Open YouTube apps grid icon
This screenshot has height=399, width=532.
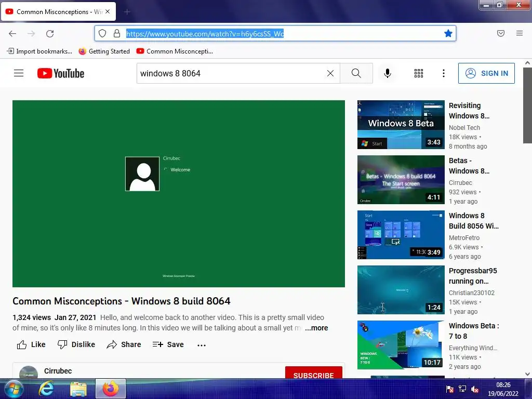[419, 73]
